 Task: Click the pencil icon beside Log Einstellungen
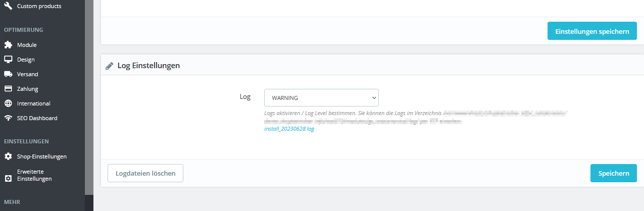coord(109,66)
